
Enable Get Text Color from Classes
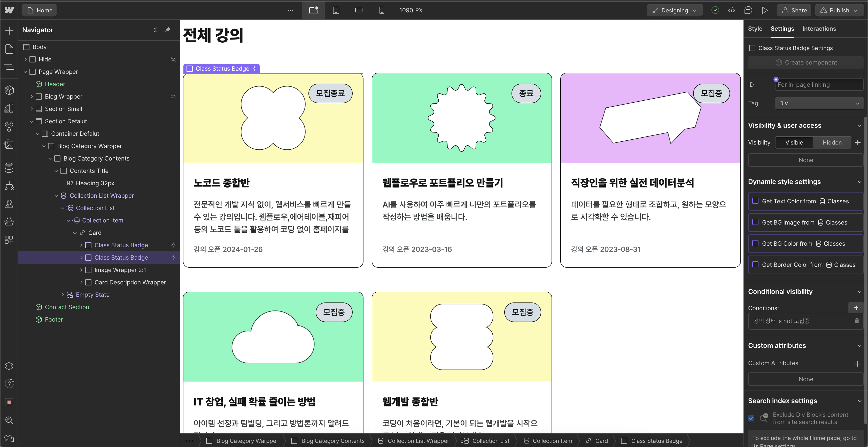click(x=755, y=201)
